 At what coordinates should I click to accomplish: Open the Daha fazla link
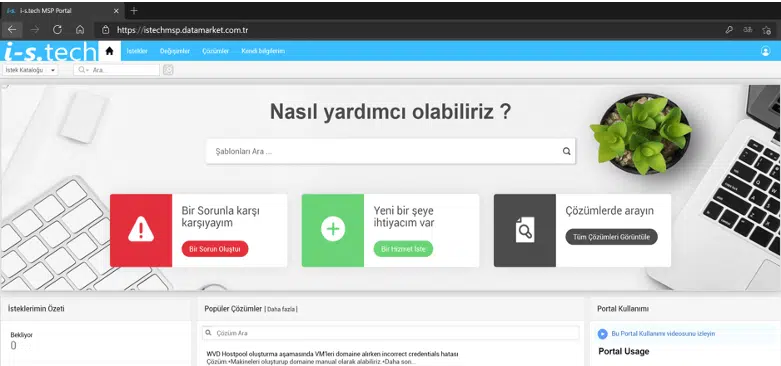(281, 309)
